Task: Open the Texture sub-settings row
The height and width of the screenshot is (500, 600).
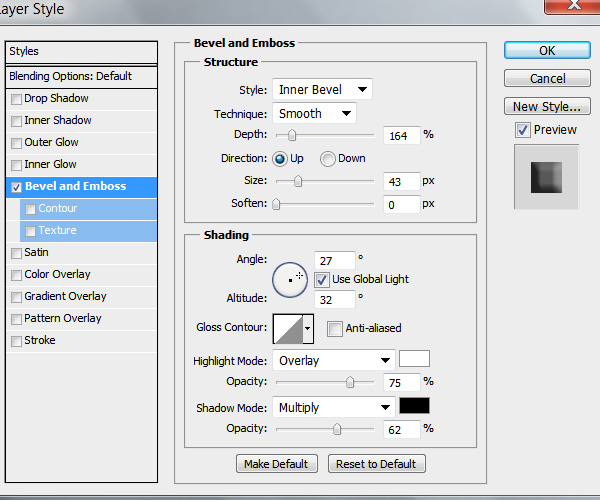Action: point(88,231)
